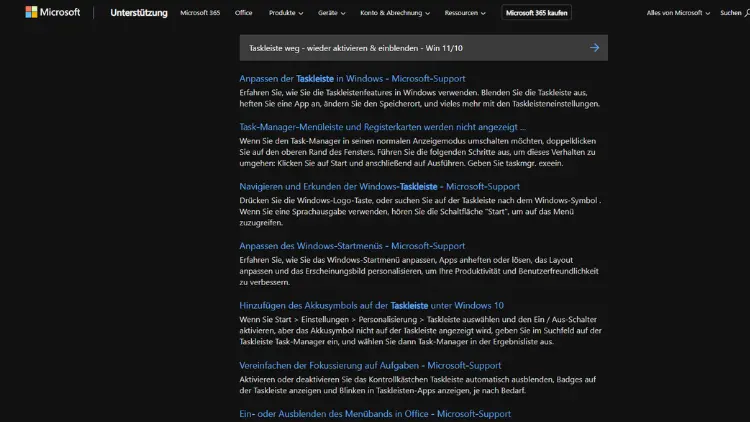
Task: Open the Unterstützung home link
Action: click(x=139, y=13)
